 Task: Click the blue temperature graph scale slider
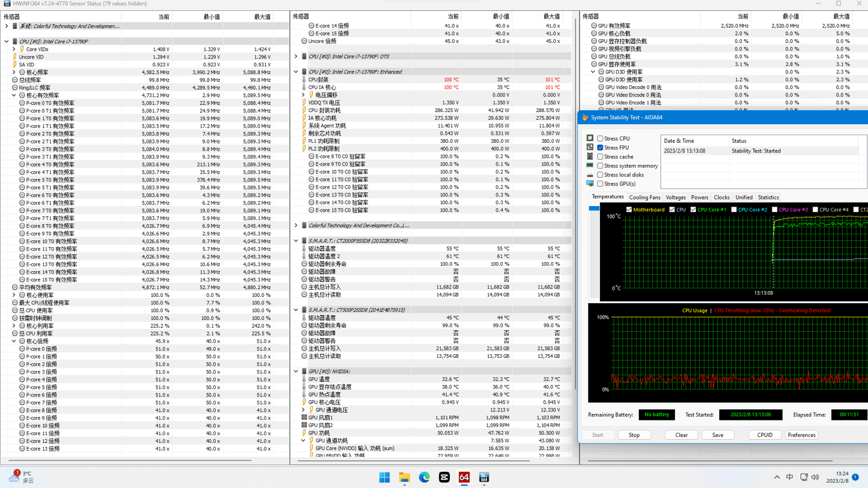tap(594, 208)
